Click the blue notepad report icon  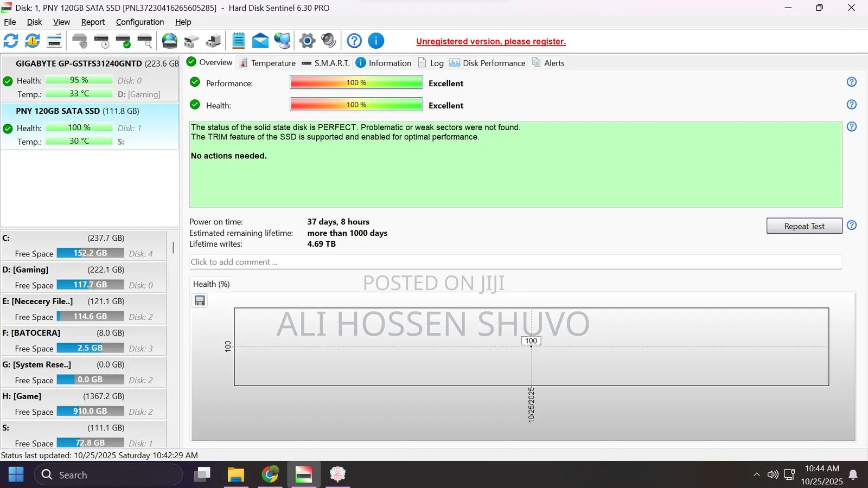238,41
